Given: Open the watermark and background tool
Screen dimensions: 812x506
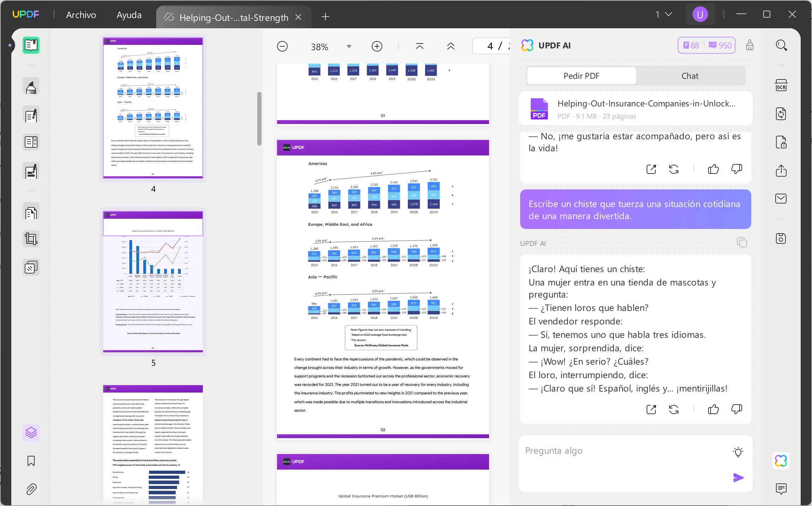Looking at the screenshot, I should click(31, 267).
